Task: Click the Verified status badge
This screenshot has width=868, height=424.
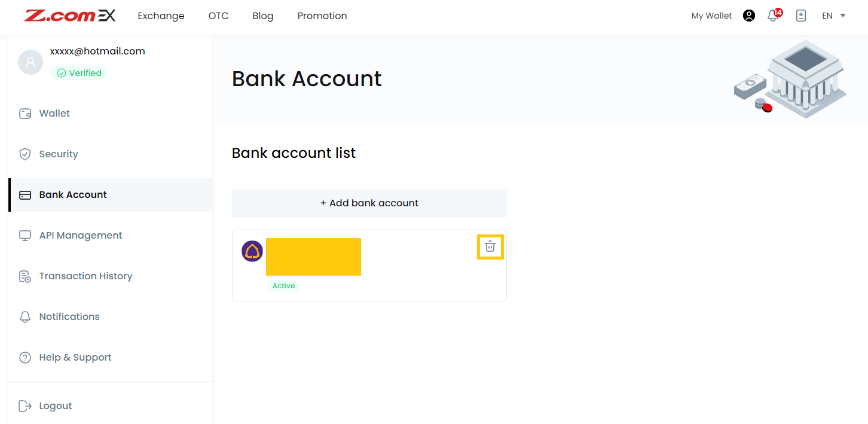Action: [78, 72]
